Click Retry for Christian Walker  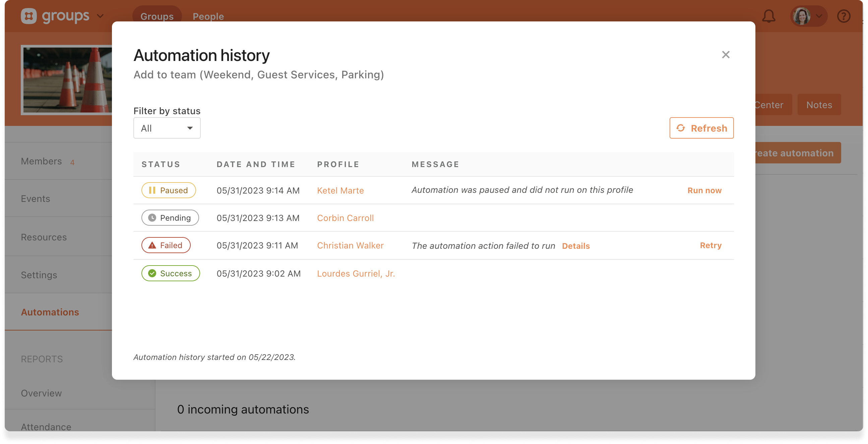[x=710, y=245]
